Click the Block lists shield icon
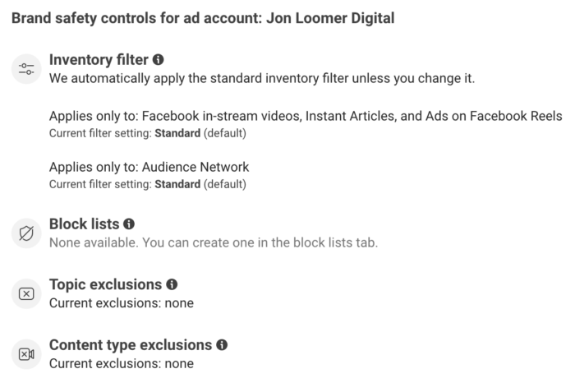Viewport: 575px width, 392px height. click(x=26, y=233)
